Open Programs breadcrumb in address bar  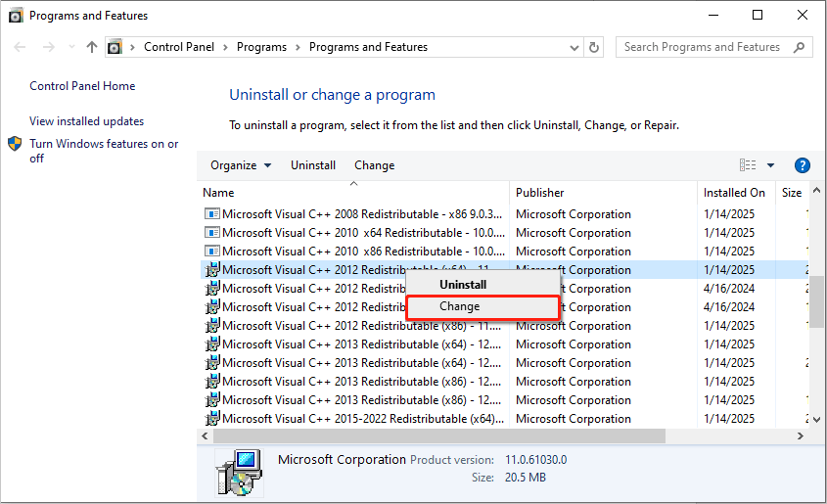261,47
